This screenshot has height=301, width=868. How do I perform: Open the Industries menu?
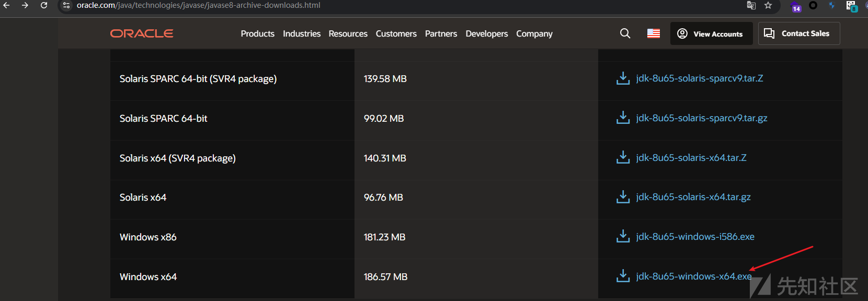point(302,33)
